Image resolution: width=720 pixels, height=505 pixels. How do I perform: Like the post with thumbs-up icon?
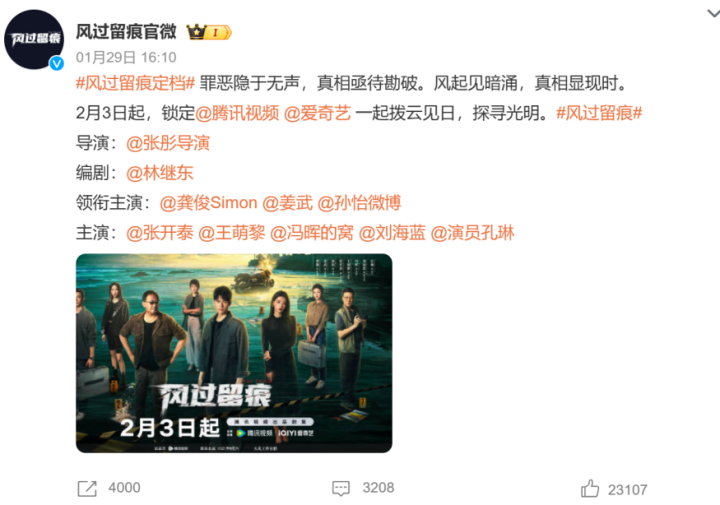(590, 488)
